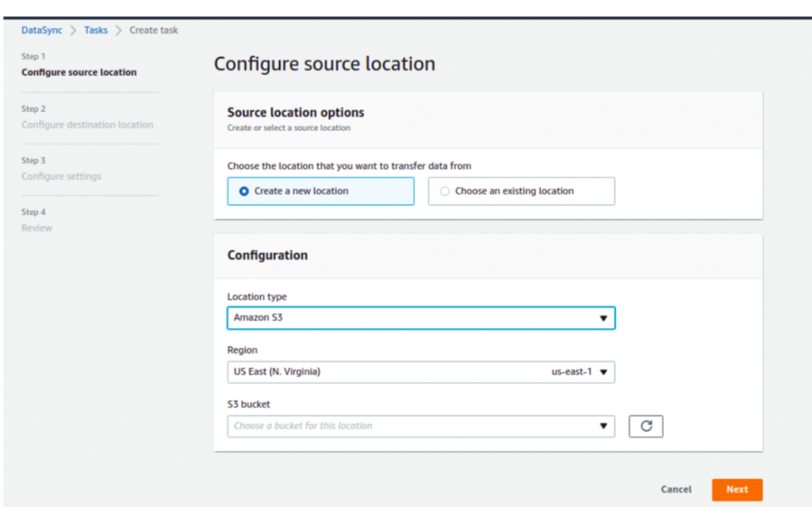The image size is (812, 507).
Task: Open the Location type selector showing Amazon S3
Action: click(x=420, y=317)
